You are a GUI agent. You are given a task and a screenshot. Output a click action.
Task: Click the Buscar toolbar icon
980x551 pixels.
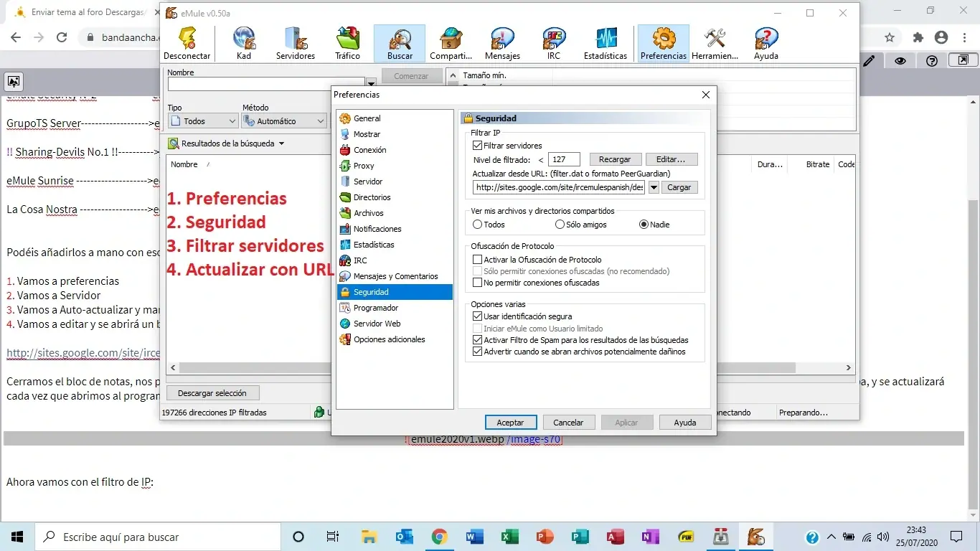400,43
